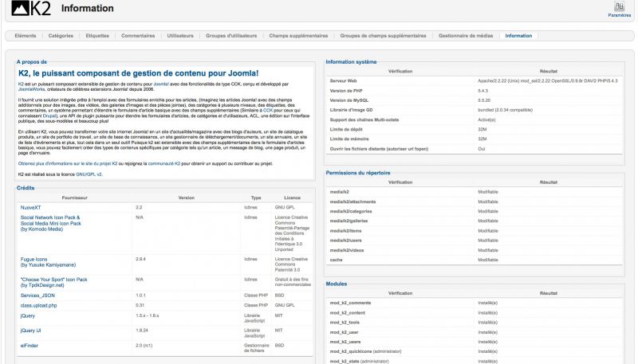Click the jQuery UI link
This screenshot has width=638, height=364.
(30, 331)
